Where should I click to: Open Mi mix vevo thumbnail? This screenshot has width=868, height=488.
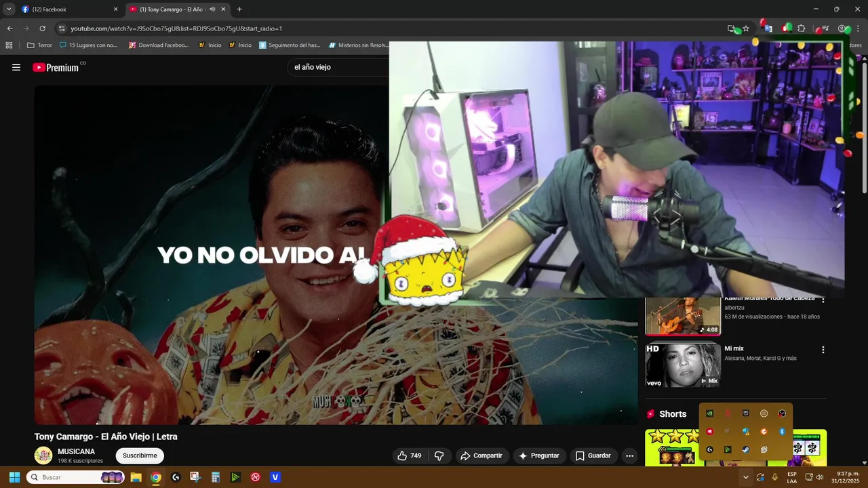click(682, 365)
